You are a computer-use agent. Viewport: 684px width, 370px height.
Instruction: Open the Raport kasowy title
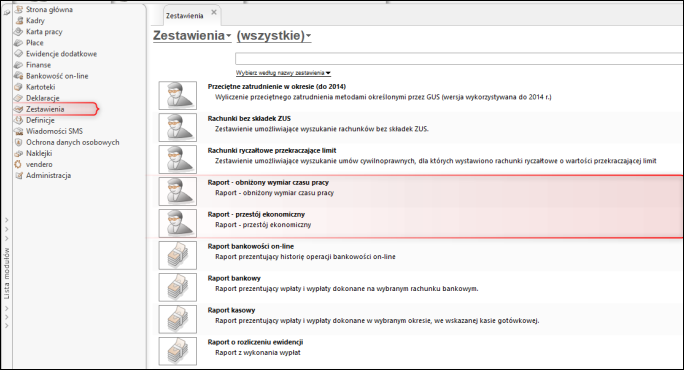(x=231, y=310)
